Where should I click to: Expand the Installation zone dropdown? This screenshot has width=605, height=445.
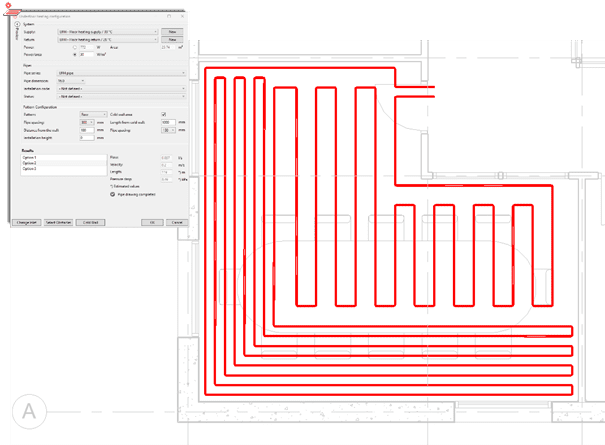pos(183,88)
